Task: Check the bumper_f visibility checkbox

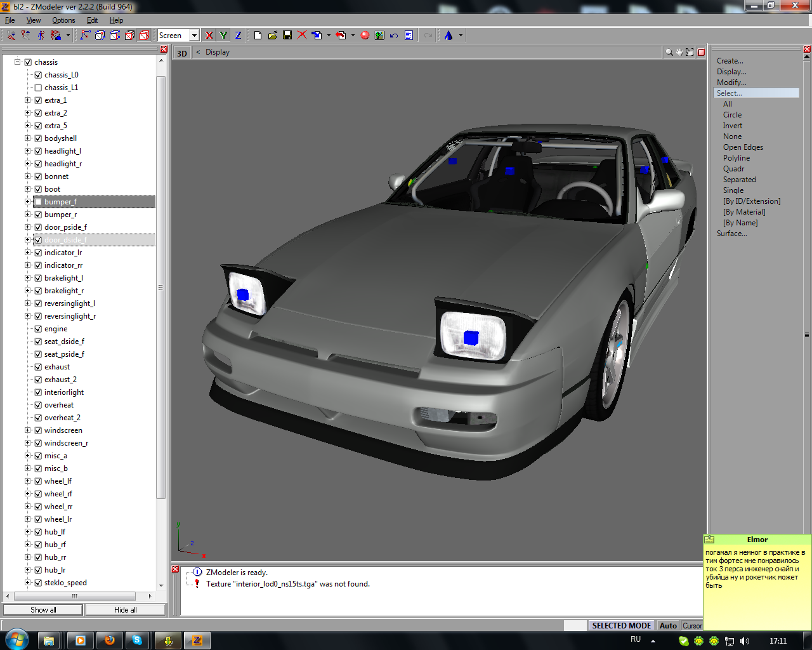Action: pyautogui.click(x=38, y=202)
